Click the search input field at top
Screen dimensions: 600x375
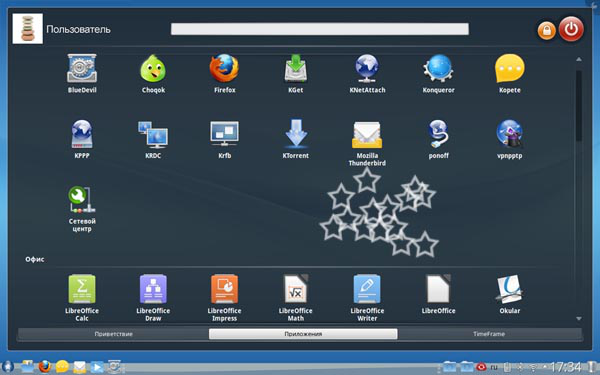320,29
